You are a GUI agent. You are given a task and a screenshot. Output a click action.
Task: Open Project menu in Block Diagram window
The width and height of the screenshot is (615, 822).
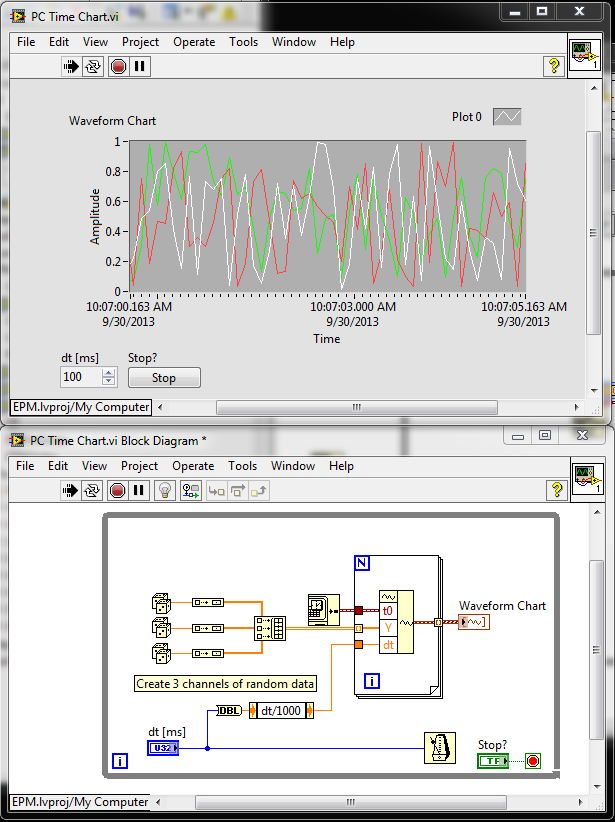pyautogui.click(x=139, y=466)
